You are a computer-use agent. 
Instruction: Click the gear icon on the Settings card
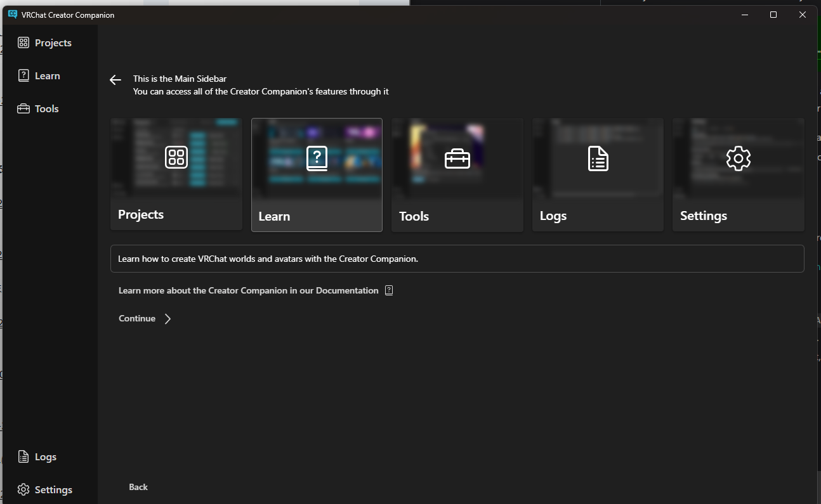(x=739, y=158)
